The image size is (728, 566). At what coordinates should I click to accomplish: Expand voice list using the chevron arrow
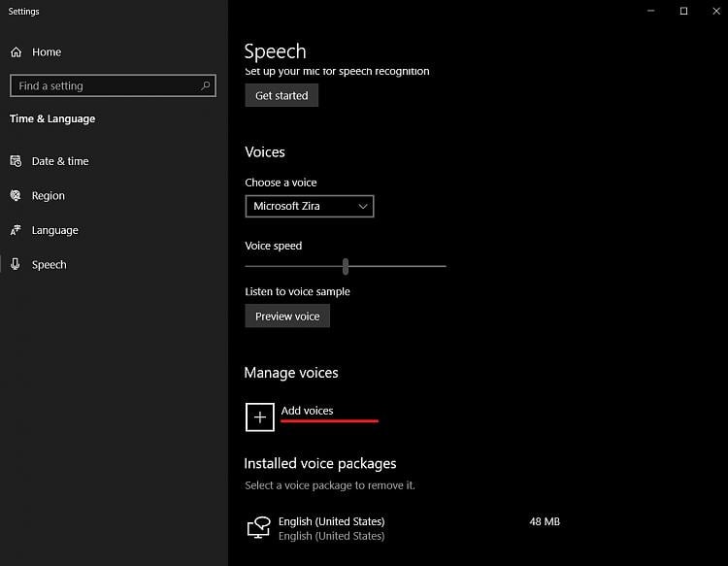pos(363,206)
